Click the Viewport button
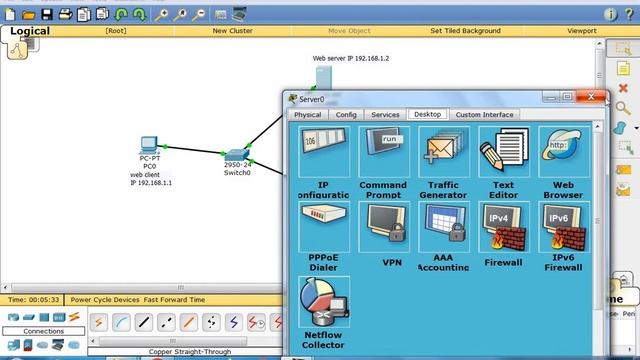 coord(582,31)
